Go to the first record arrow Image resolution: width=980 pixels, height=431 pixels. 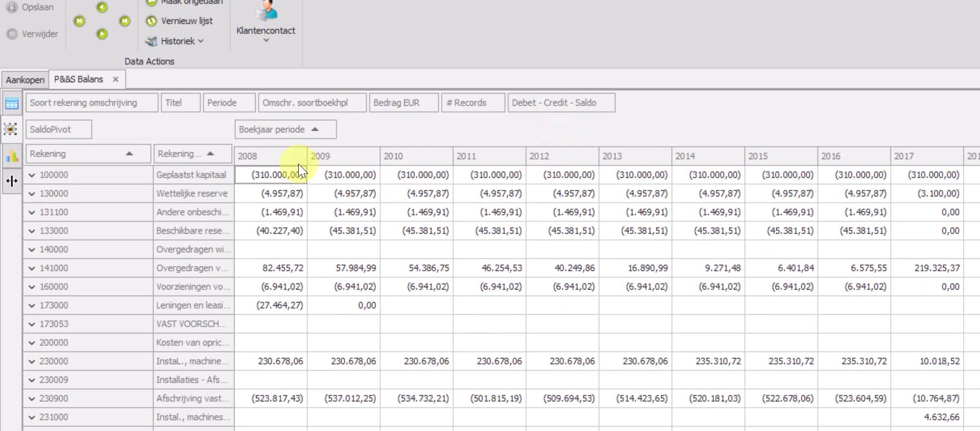[79, 21]
